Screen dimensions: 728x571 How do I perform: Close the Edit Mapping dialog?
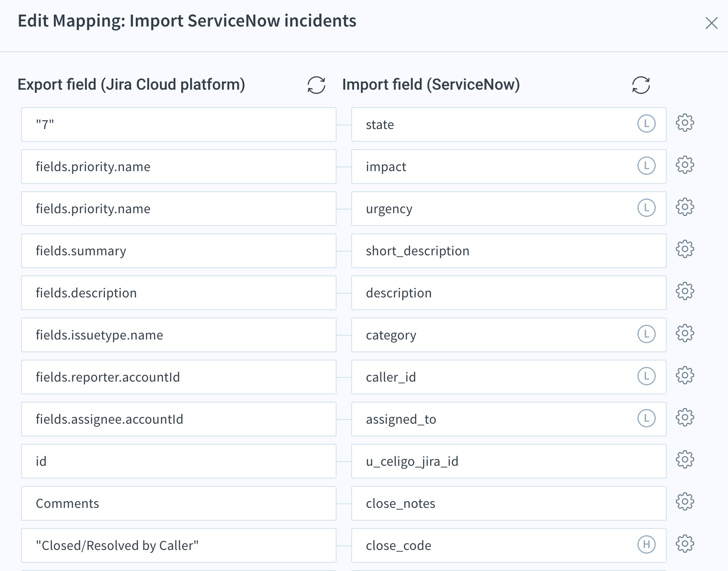[x=712, y=23]
